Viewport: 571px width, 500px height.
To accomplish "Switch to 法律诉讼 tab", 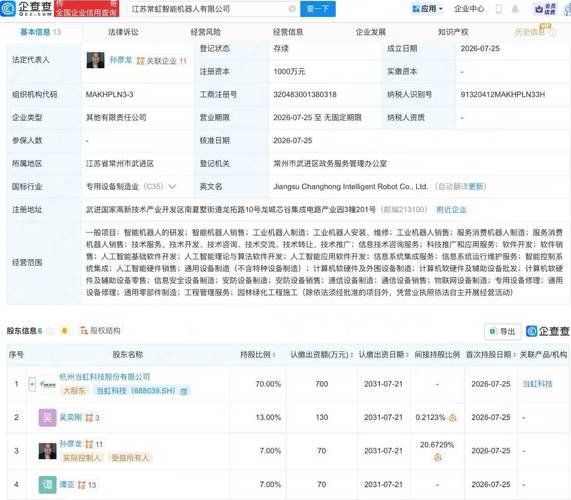I will tap(123, 32).
